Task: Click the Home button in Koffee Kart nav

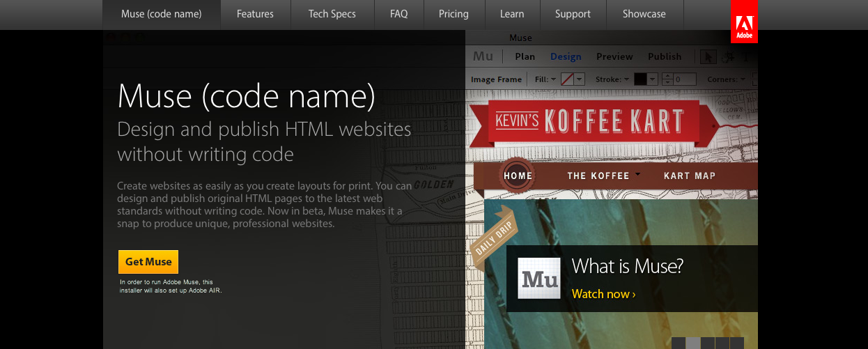Action: 518,176
